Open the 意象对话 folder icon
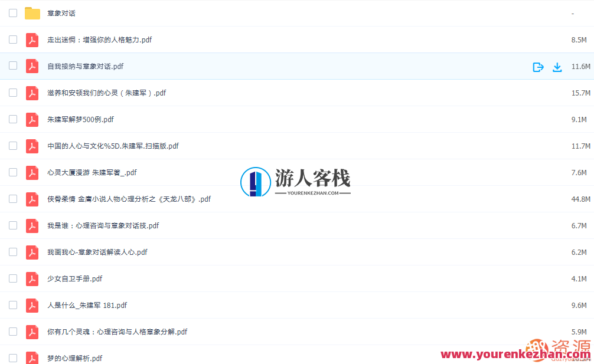Viewport: 594px width, 364px height. 32,12
